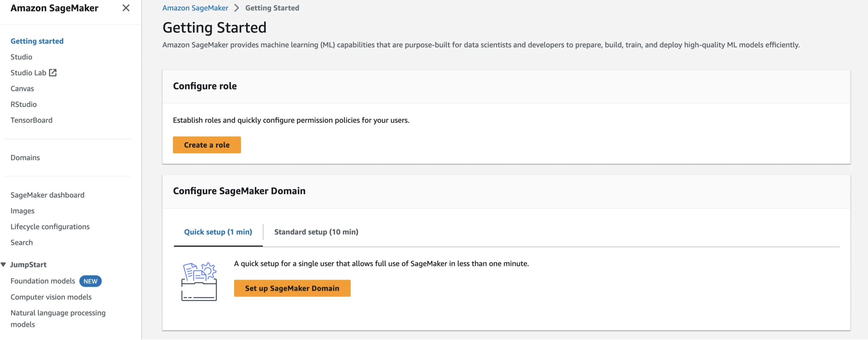Navigate to Domains in the sidebar
This screenshot has width=868, height=340.
pos(25,158)
